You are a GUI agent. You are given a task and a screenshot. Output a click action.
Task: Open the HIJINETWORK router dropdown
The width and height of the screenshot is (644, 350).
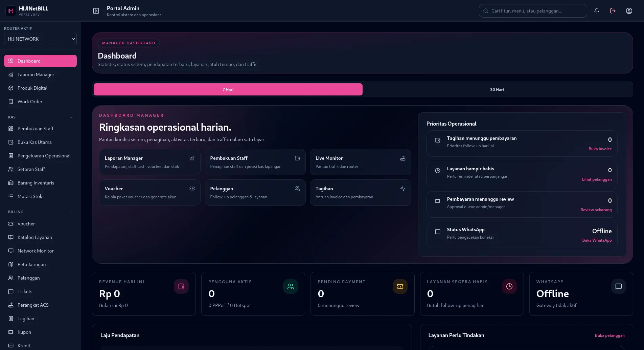pyautogui.click(x=40, y=39)
